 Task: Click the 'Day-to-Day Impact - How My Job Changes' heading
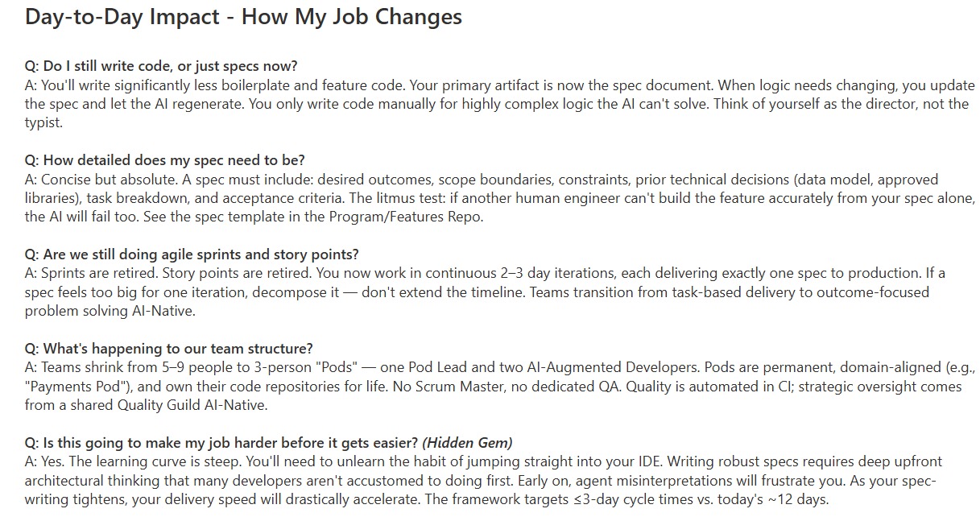pyautogui.click(x=243, y=17)
